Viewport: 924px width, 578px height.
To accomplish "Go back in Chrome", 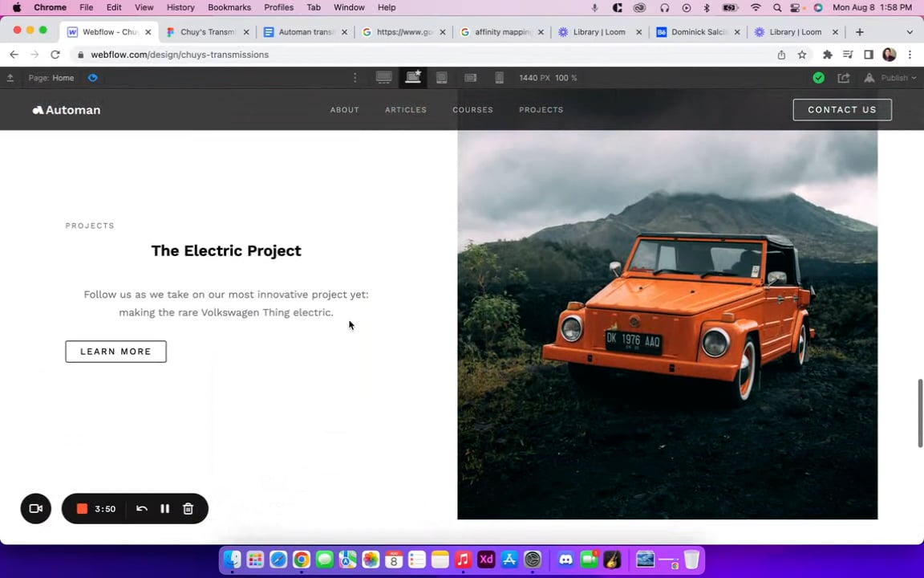I will 14,55.
